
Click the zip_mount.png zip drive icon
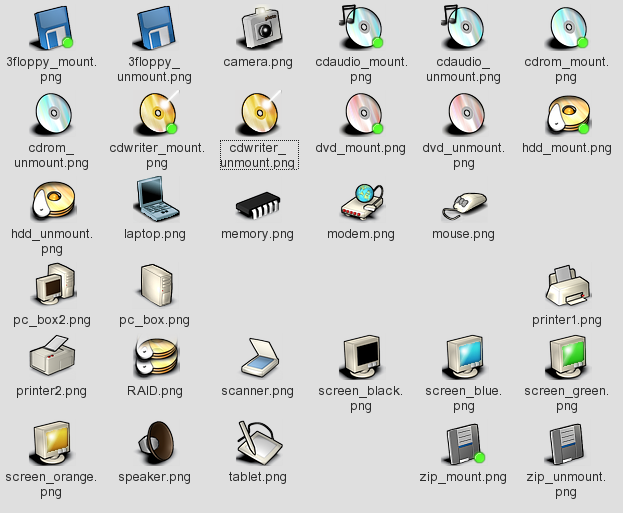click(x=464, y=443)
